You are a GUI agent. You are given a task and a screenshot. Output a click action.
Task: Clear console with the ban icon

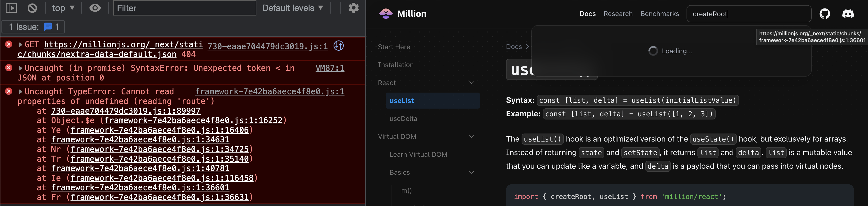click(32, 8)
